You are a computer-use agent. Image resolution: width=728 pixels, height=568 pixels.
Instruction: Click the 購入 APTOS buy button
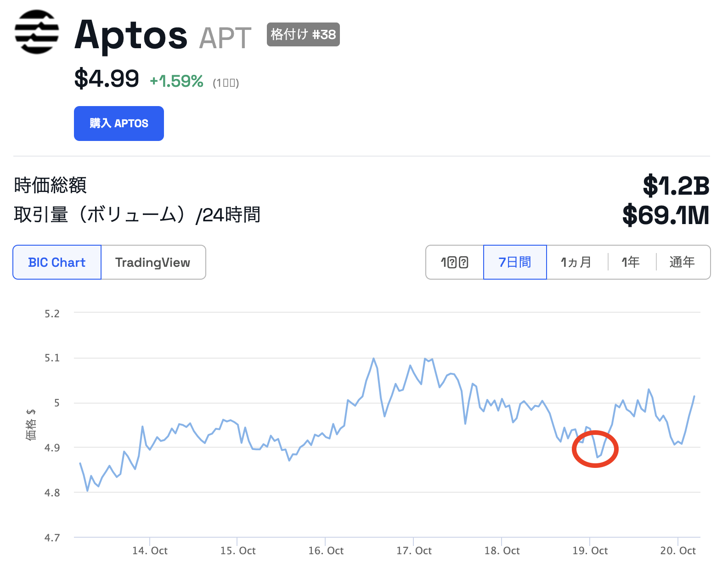(119, 124)
